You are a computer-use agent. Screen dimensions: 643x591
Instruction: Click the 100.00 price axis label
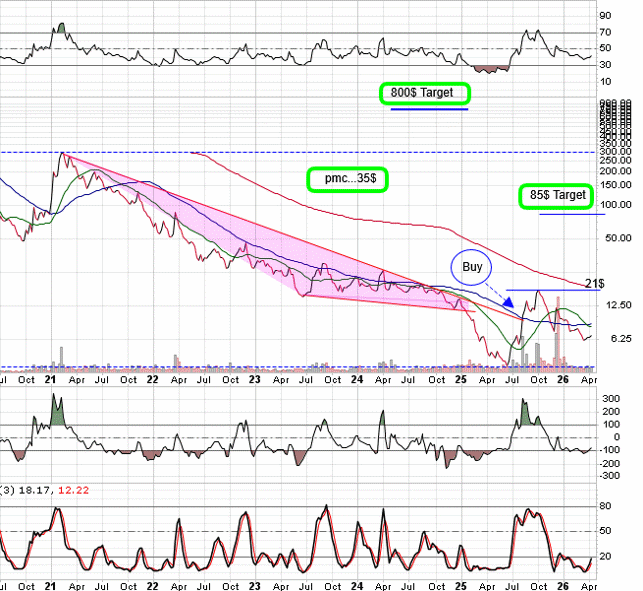pos(613,204)
